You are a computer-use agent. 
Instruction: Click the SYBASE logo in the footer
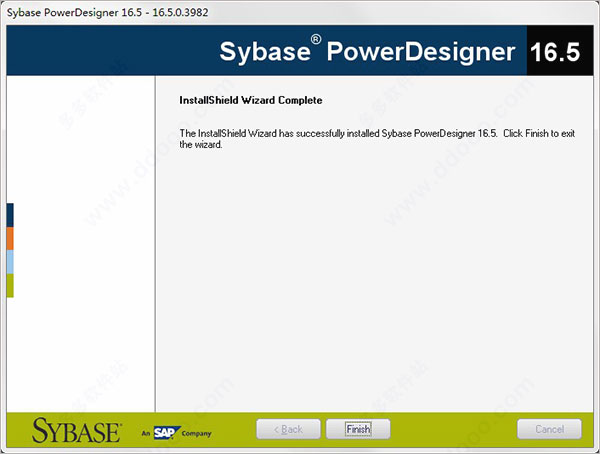[77, 431]
